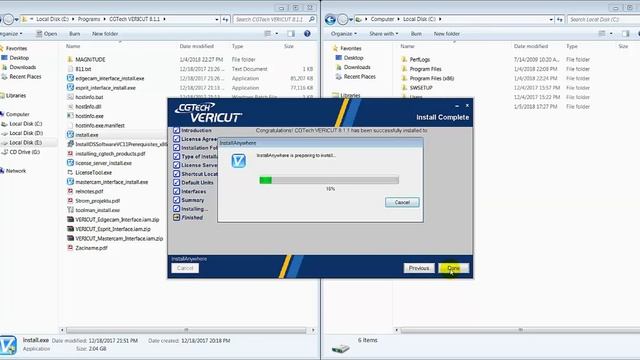Select the Zacineme.pdf file icon
The height and width of the screenshot is (360, 640).
pos(70,248)
